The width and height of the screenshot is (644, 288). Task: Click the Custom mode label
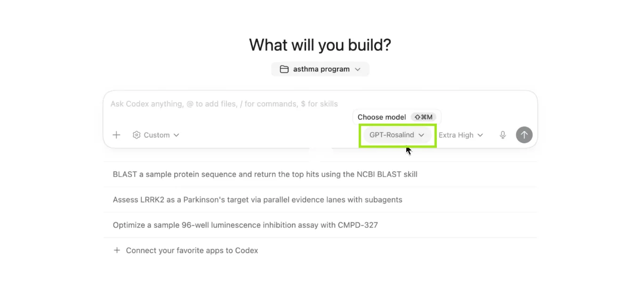pos(157,135)
